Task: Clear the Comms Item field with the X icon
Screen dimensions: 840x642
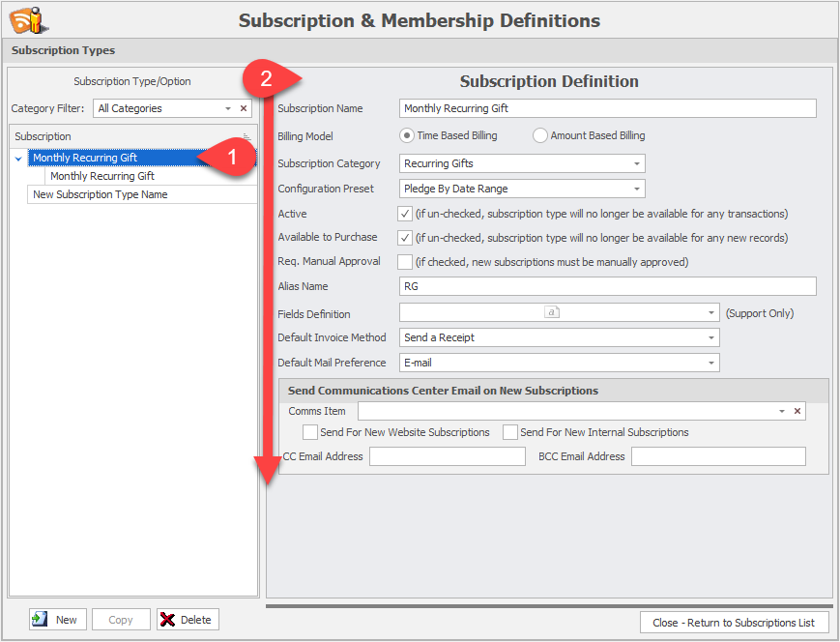Action: point(797,411)
